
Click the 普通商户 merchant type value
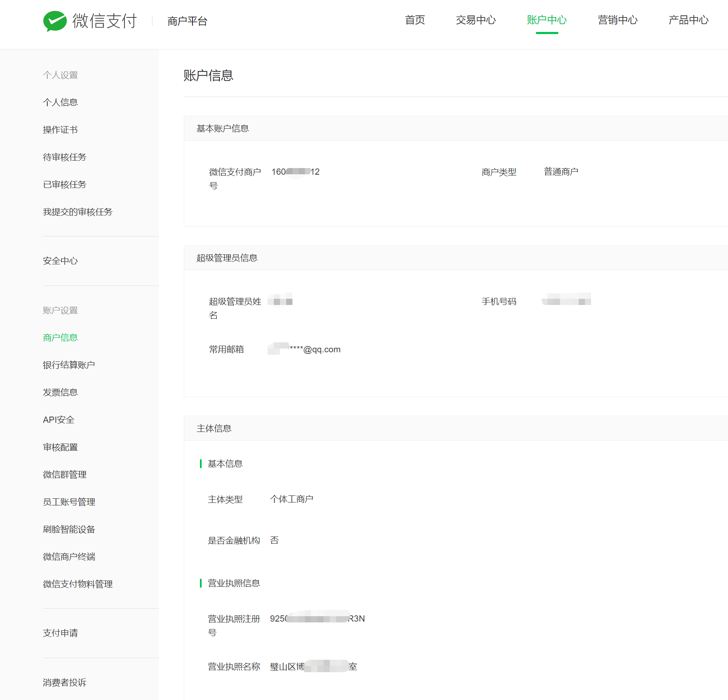point(561,172)
